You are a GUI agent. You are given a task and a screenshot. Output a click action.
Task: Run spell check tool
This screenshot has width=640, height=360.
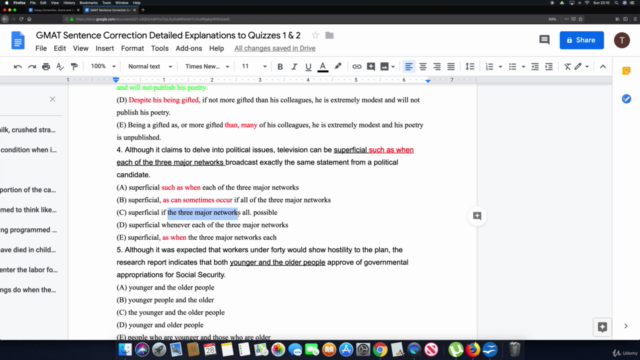pos(60,67)
